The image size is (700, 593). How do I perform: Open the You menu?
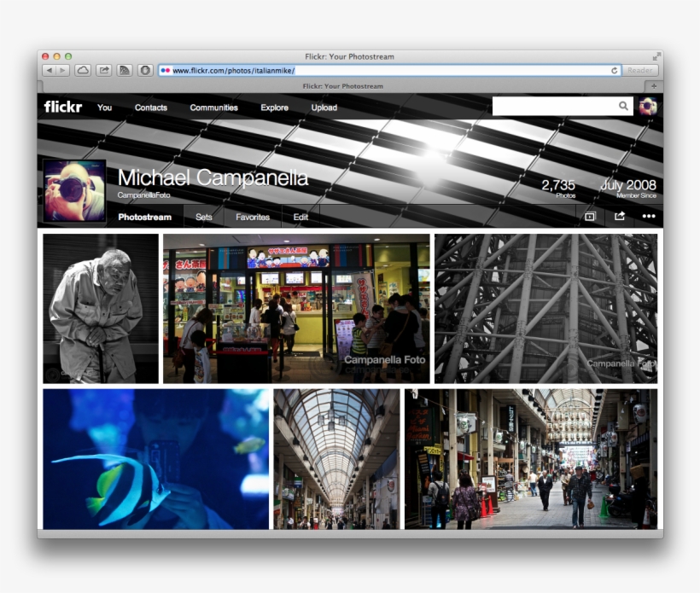pyautogui.click(x=104, y=108)
